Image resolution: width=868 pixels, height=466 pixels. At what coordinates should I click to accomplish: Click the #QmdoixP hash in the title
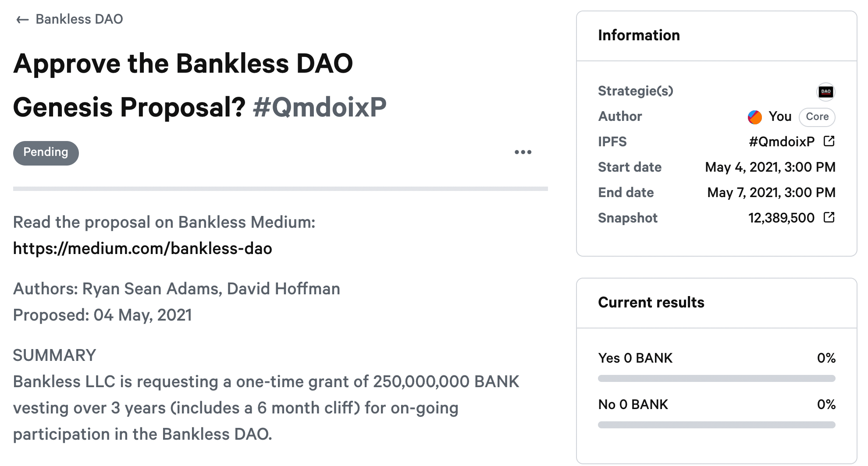coord(320,107)
